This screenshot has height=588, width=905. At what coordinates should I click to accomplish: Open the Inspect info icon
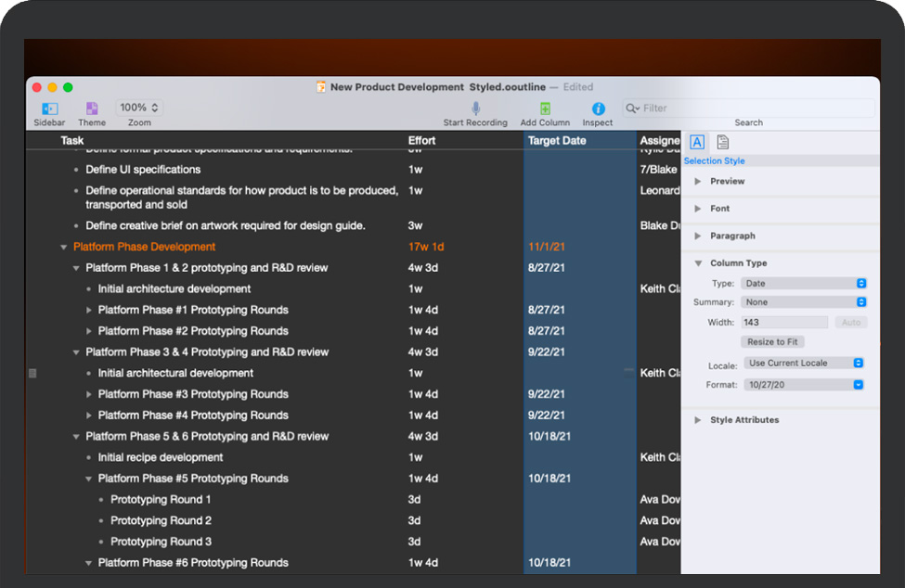point(598,109)
